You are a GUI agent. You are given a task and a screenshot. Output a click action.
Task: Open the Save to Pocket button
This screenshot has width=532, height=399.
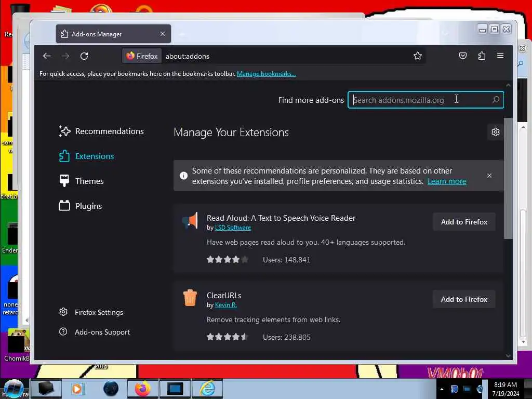click(463, 56)
